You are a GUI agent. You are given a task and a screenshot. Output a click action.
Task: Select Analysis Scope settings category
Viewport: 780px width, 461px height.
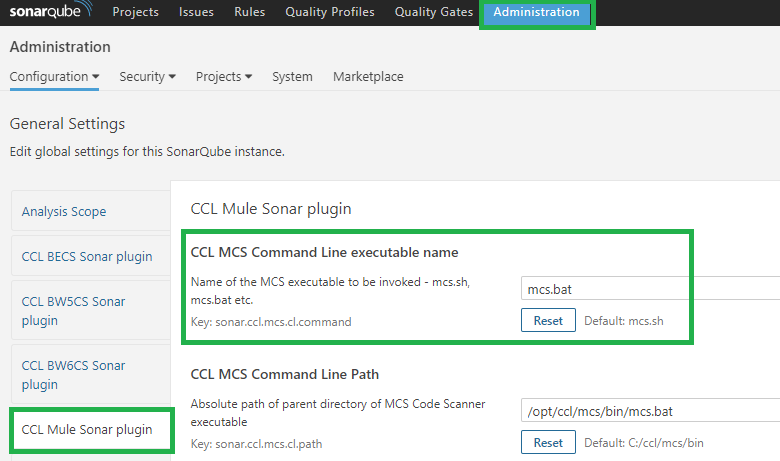[x=91, y=211]
